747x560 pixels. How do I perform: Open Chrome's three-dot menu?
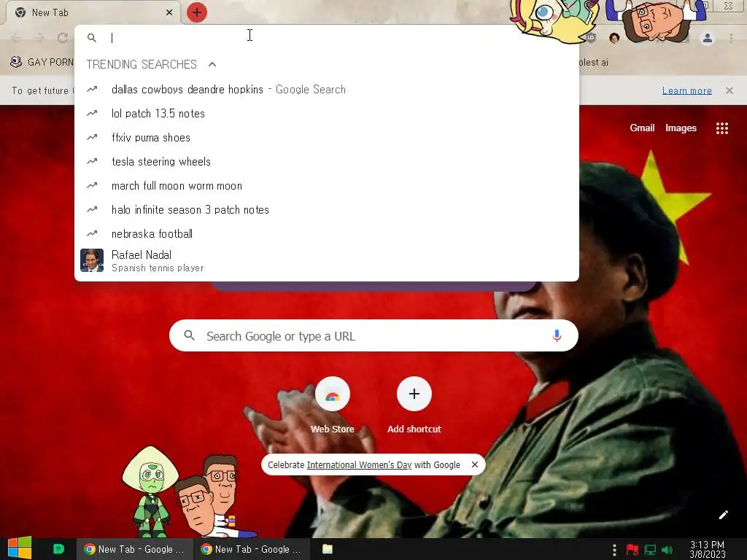click(x=731, y=38)
